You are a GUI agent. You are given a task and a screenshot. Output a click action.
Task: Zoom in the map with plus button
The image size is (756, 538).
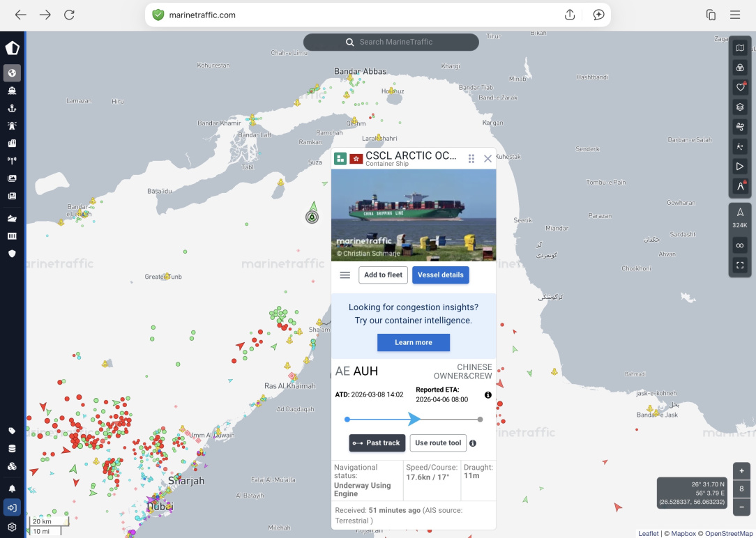pos(741,471)
